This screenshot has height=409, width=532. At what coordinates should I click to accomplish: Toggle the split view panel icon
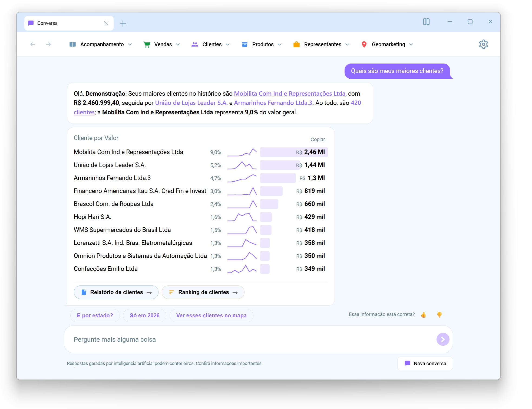tap(426, 22)
